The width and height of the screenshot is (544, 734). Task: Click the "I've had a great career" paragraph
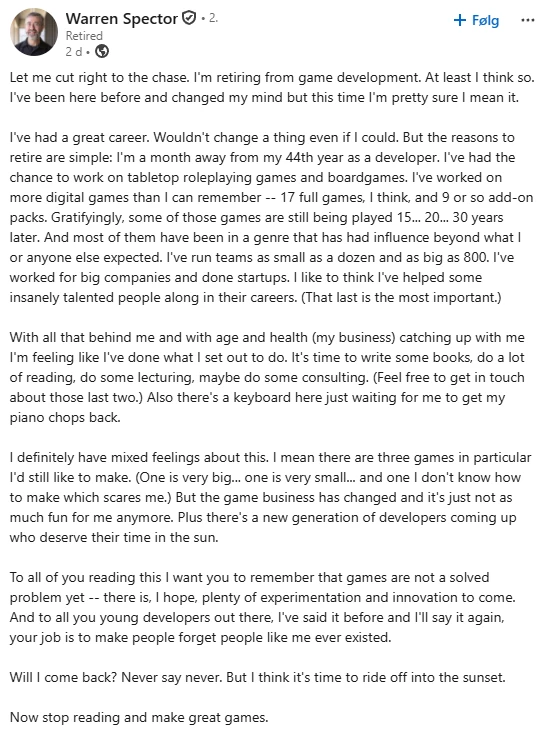272,217
